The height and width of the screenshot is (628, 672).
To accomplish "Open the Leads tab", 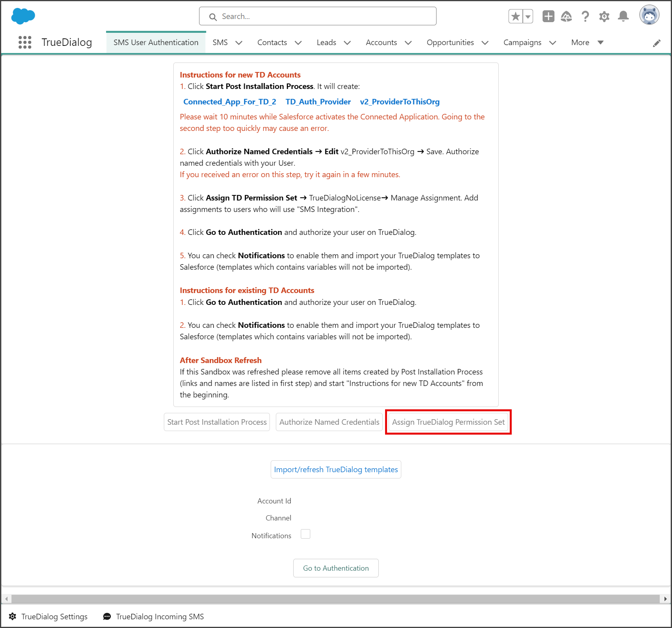I will pos(326,42).
